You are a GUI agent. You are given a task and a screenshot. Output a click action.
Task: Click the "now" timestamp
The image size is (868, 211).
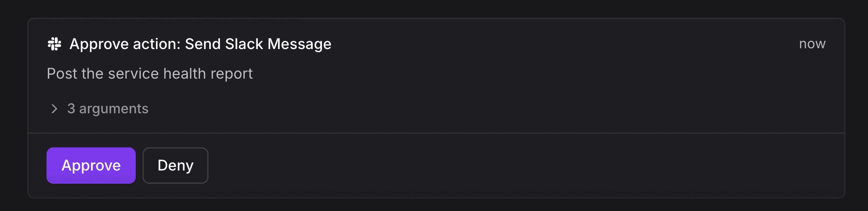pos(812,44)
